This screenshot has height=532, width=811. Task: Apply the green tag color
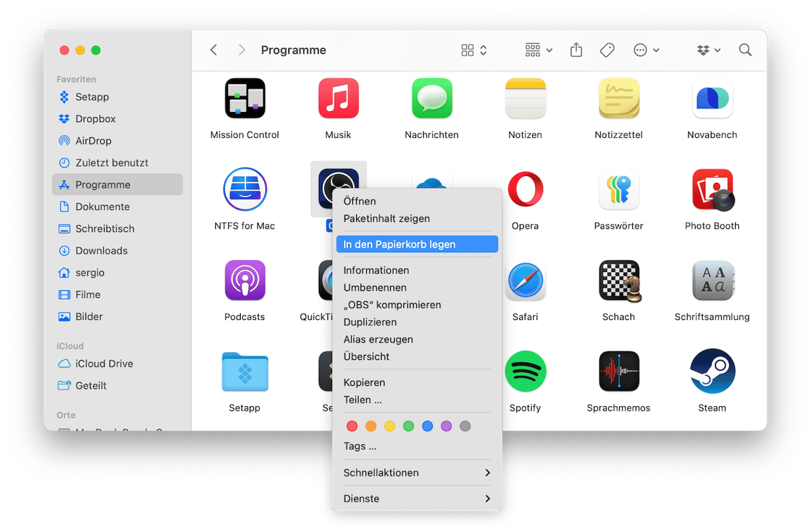pos(409,426)
